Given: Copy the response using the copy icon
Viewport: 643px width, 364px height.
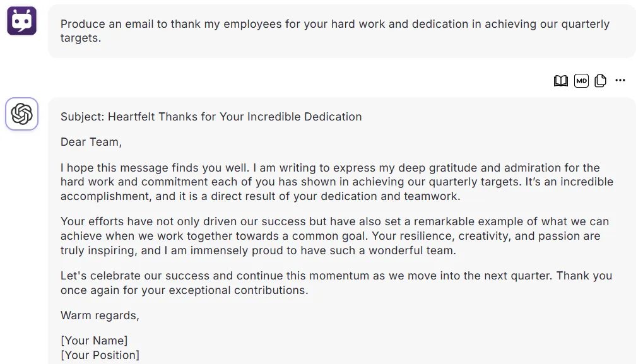Looking at the screenshot, I should tap(600, 81).
